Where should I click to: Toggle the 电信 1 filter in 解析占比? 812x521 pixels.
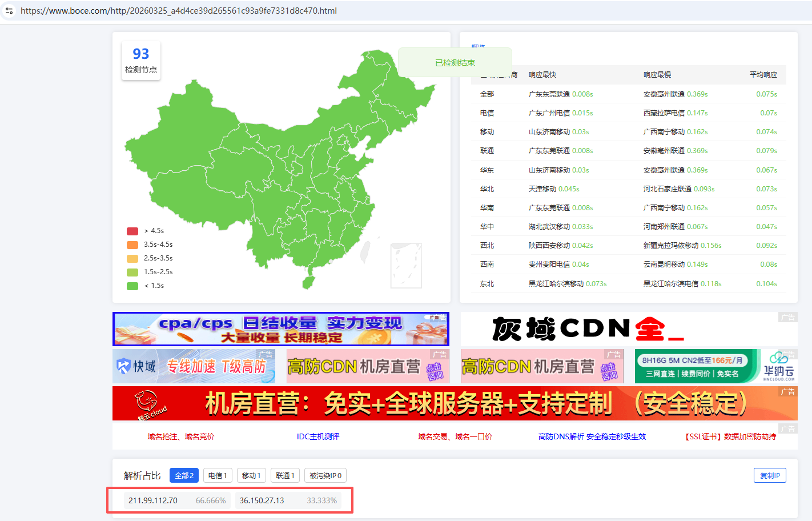218,475
